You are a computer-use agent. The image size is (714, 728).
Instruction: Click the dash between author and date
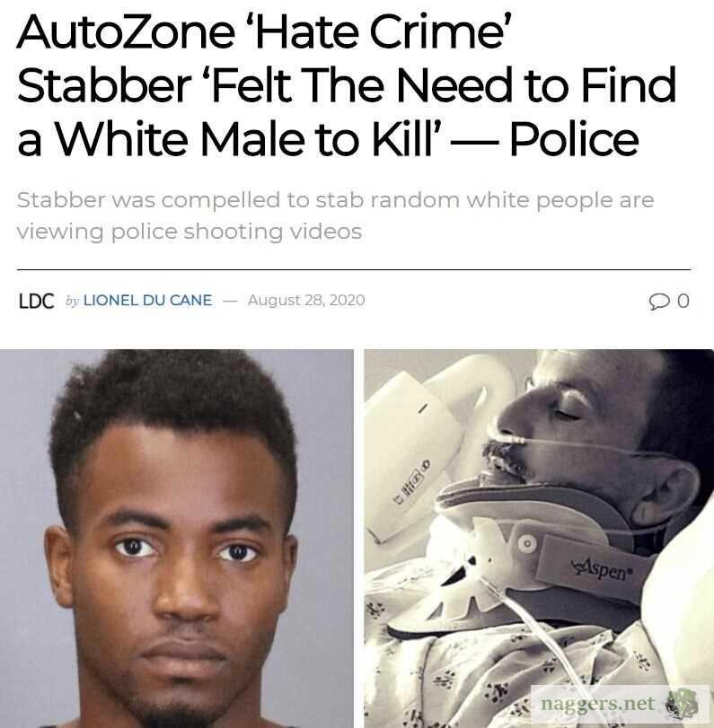point(230,301)
